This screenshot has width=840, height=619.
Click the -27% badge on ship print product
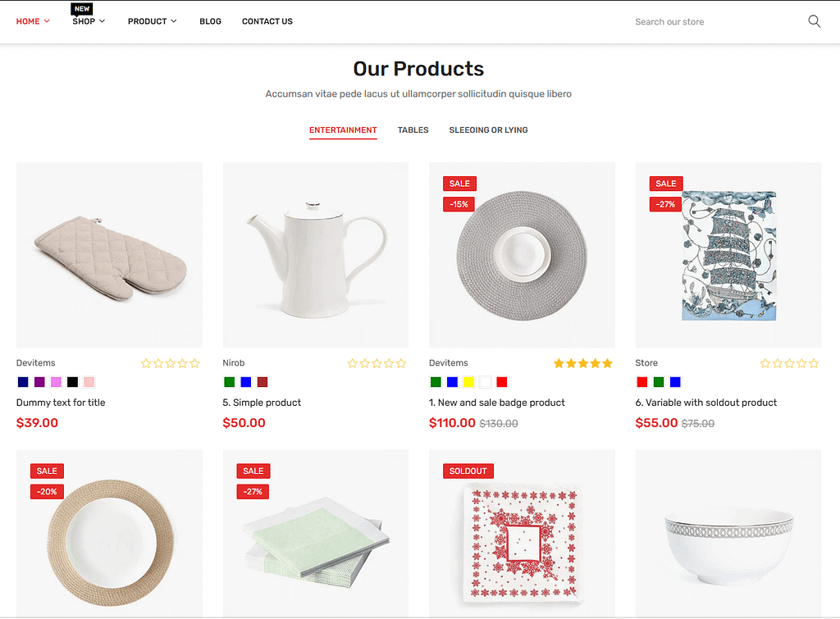point(665,204)
